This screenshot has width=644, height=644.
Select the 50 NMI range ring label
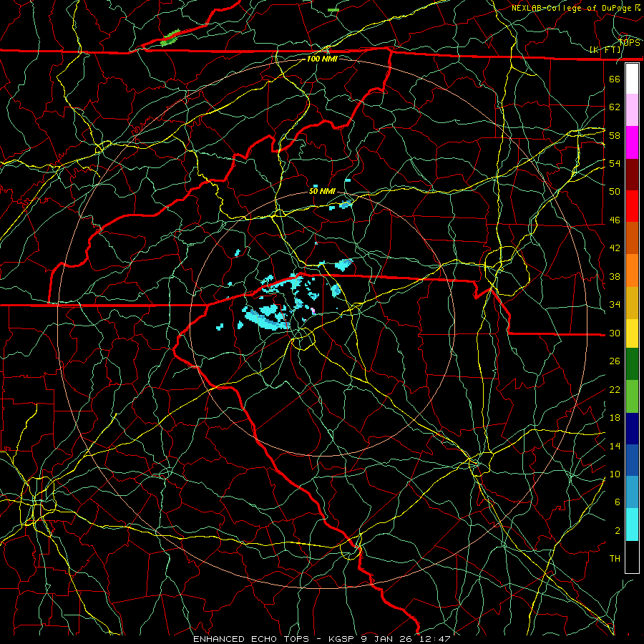pyautogui.click(x=322, y=191)
